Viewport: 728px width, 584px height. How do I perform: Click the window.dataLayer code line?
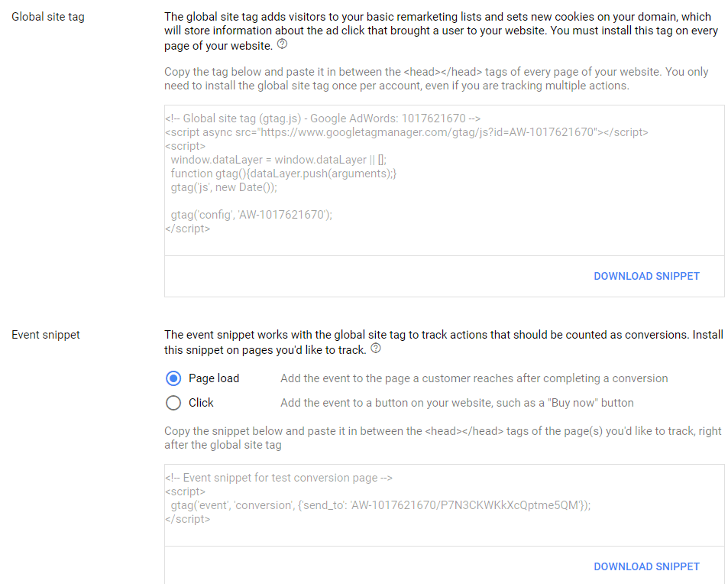click(278, 160)
